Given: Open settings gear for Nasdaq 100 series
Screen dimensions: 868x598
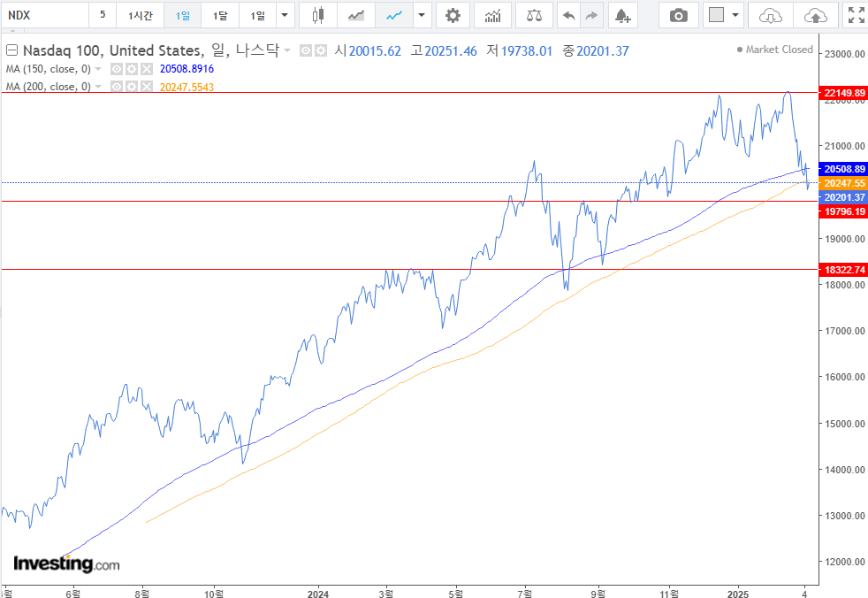Looking at the screenshot, I should [x=321, y=51].
